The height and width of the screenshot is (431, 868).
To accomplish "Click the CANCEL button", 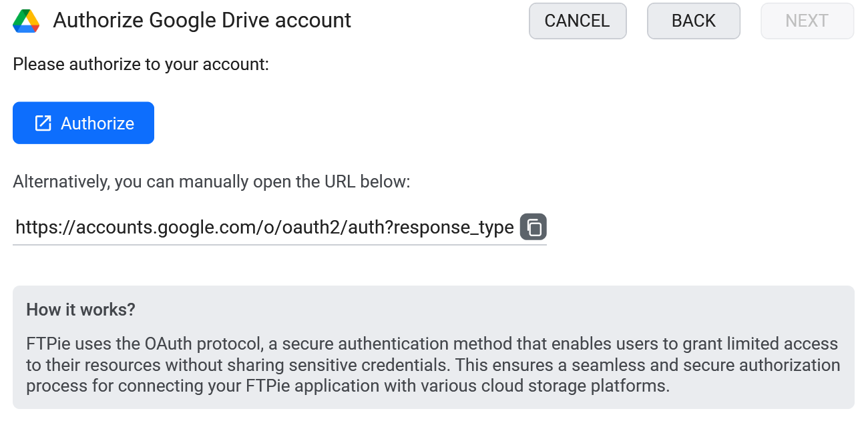I will [578, 21].
